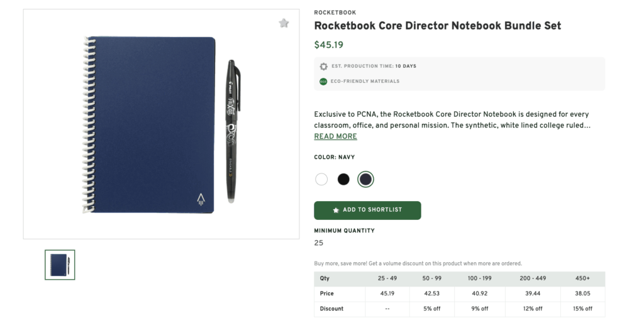This screenshot has height=323, width=644.
Task: Click the star icon in Add to Shortlist
Action: tap(336, 210)
